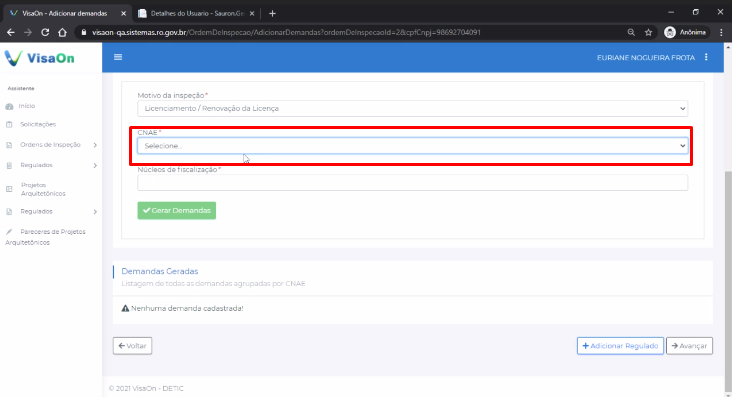Go to browser home page

click(x=63, y=32)
